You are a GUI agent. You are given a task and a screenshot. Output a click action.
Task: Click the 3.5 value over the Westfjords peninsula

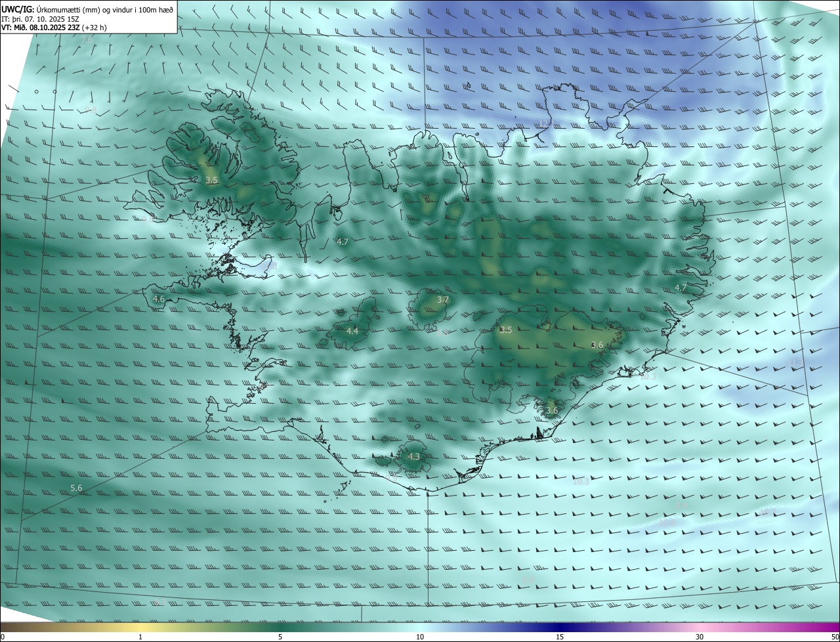[211, 180]
